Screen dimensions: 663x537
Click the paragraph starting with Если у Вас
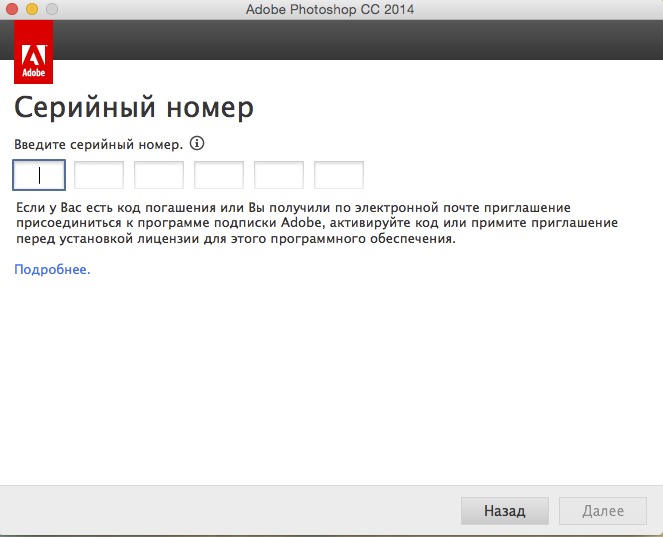click(317, 223)
